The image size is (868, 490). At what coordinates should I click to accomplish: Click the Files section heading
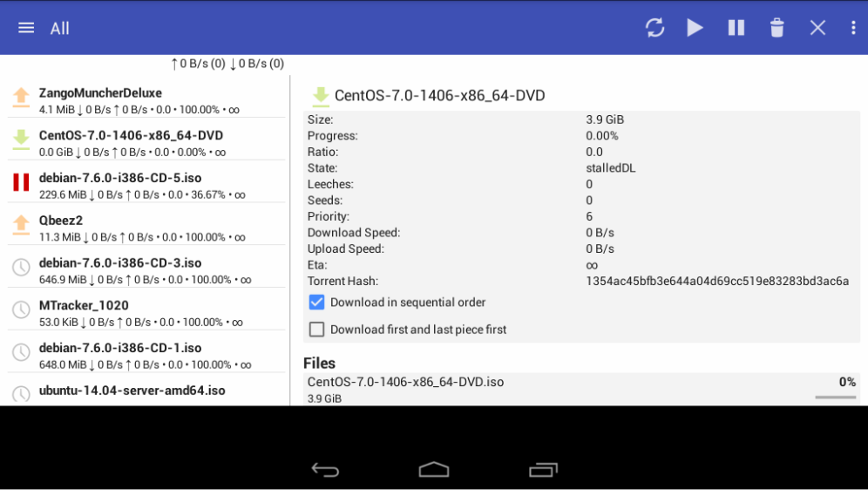[320, 364]
